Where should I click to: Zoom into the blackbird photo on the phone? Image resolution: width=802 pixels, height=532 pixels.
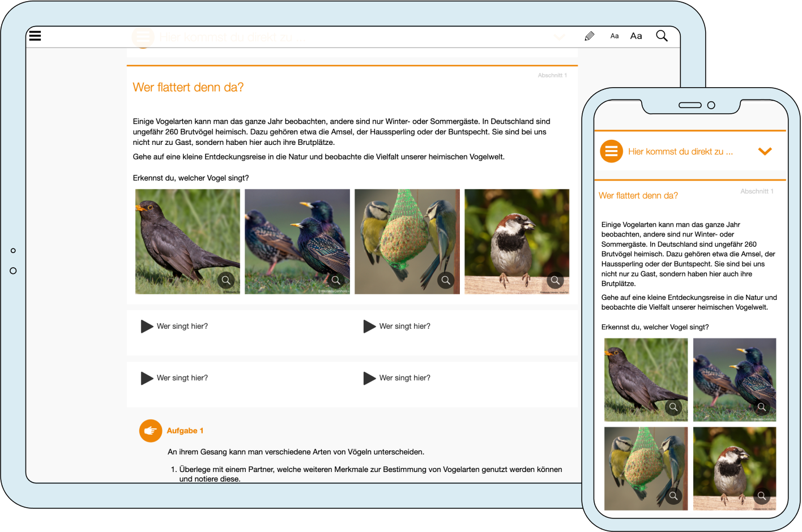point(673,407)
